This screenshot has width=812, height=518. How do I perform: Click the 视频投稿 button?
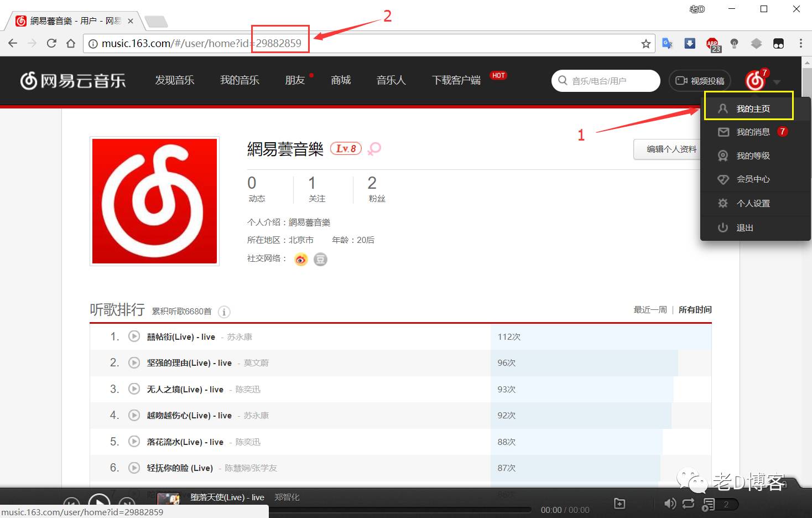coord(700,81)
